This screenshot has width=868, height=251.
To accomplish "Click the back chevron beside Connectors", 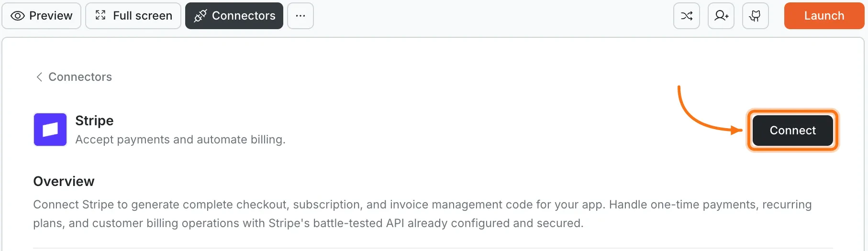I will click(39, 77).
